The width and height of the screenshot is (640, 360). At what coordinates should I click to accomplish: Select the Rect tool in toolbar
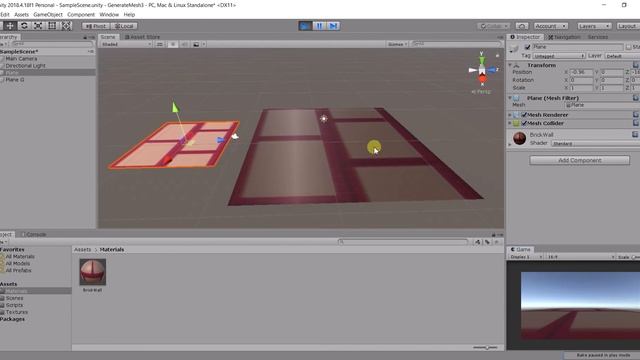[52, 26]
